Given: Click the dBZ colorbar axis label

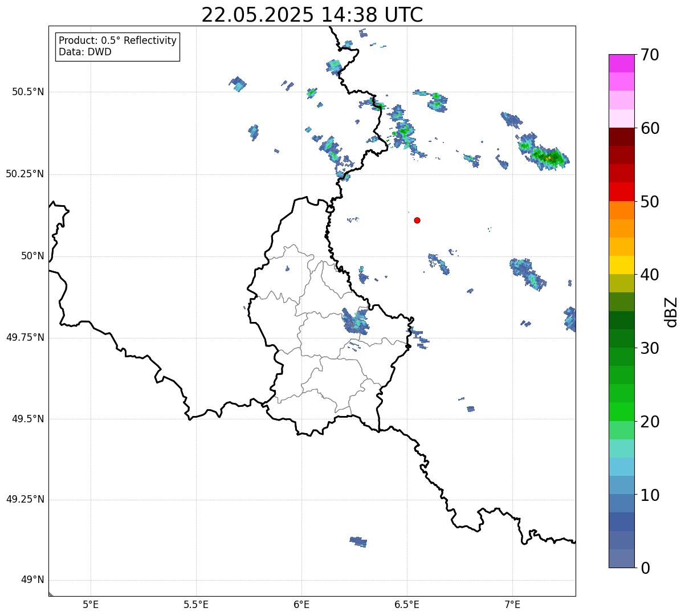Looking at the screenshot, I should click(671, 311).
